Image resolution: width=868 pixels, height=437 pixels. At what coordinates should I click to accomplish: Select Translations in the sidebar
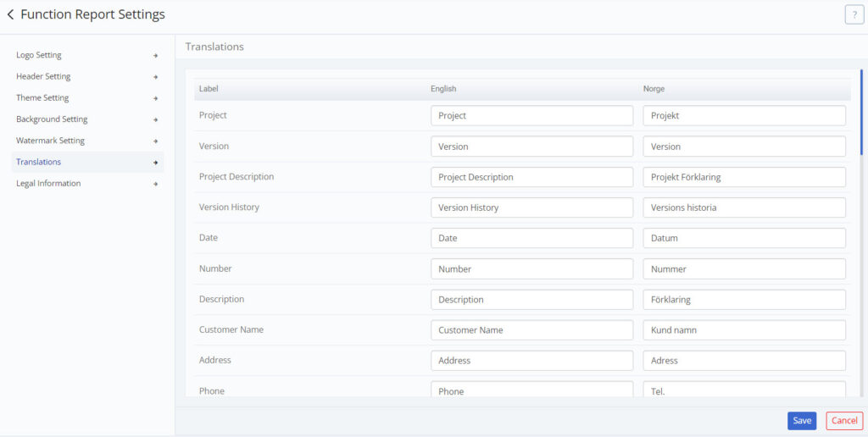[x=87, y=162]
